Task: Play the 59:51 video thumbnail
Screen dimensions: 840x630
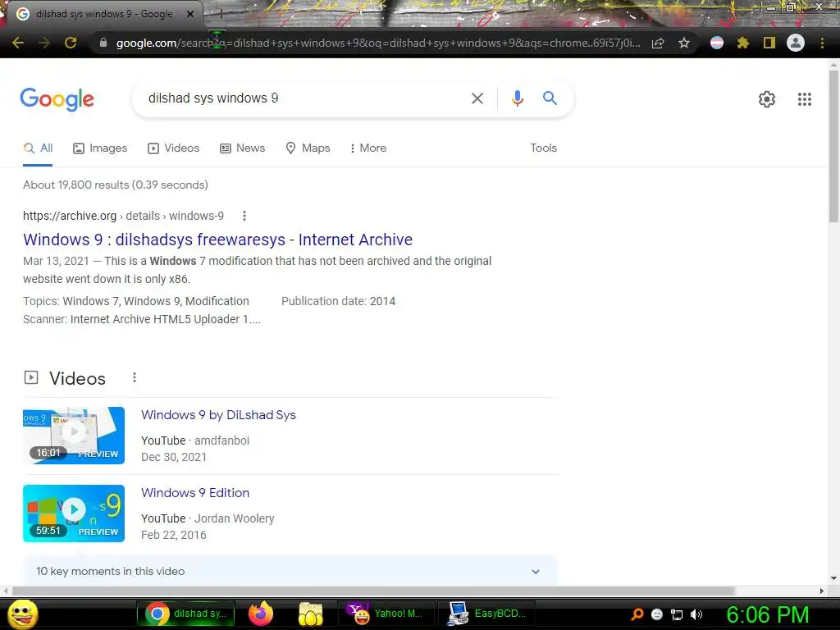Action: (74, 514)
